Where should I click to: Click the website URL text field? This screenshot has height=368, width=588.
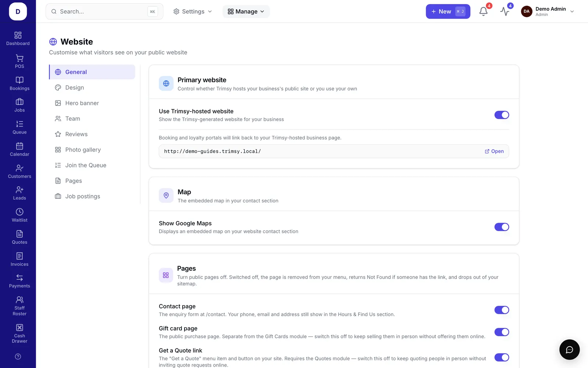click(334, 151)
